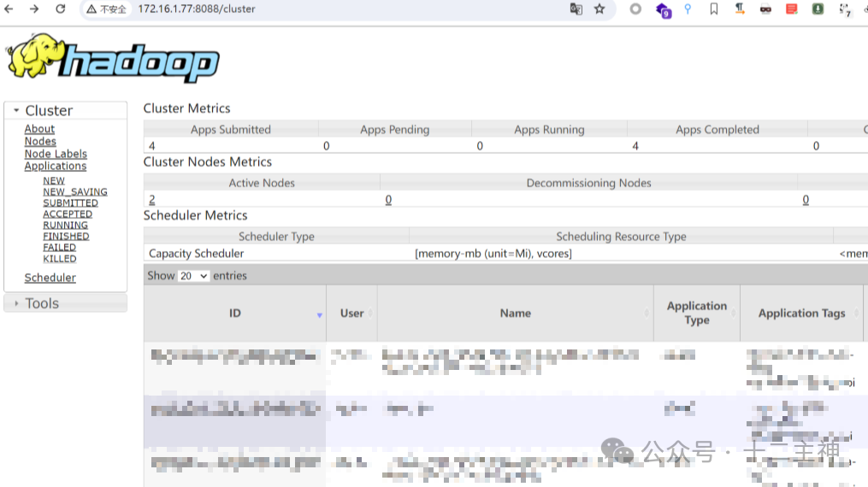Sort the table by User column
Image resolution: width=868 pixels, height=487 pixels.
coord(351,314)
